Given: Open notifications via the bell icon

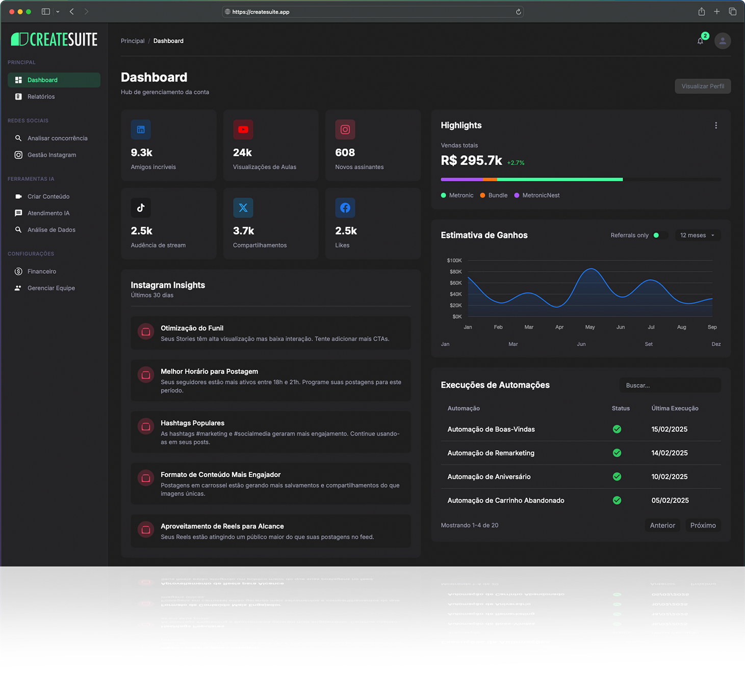Looking at the screenshot, I should (701, 41).
